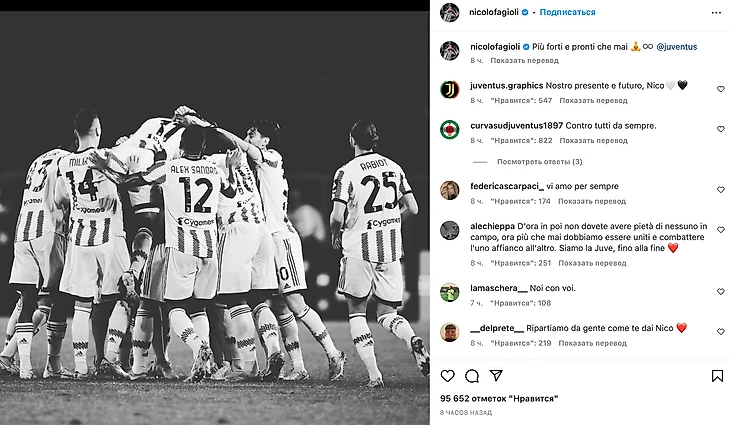
Task: Open nicolofagioli header profile picture
Action: coord(450,12)
